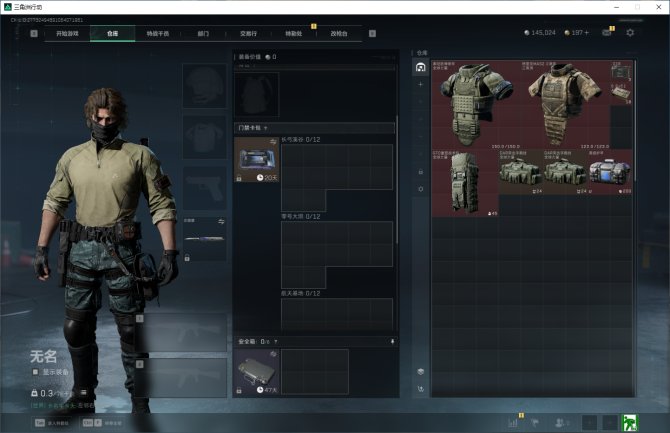Screen dimensions: 670x433
Task: Select the first green tactical bag item
Action: [x=521, y=172]
